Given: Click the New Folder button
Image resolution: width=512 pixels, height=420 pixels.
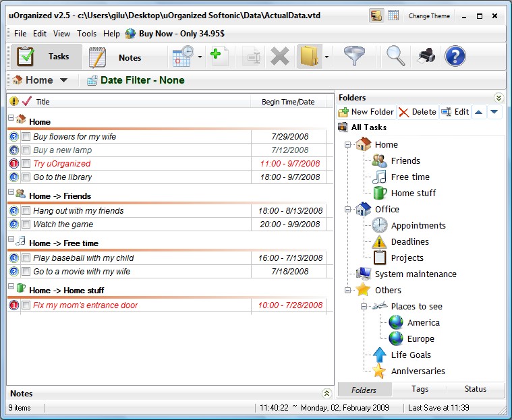Looking at the screenshot, I should pyautogui.click(x=366, y=112).
